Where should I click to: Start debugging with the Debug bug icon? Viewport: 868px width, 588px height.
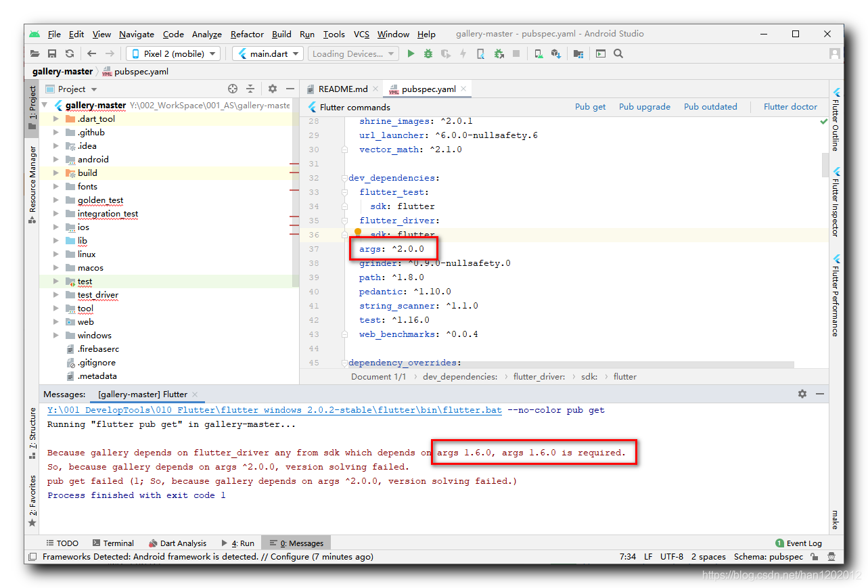click(x=428, y=53)
